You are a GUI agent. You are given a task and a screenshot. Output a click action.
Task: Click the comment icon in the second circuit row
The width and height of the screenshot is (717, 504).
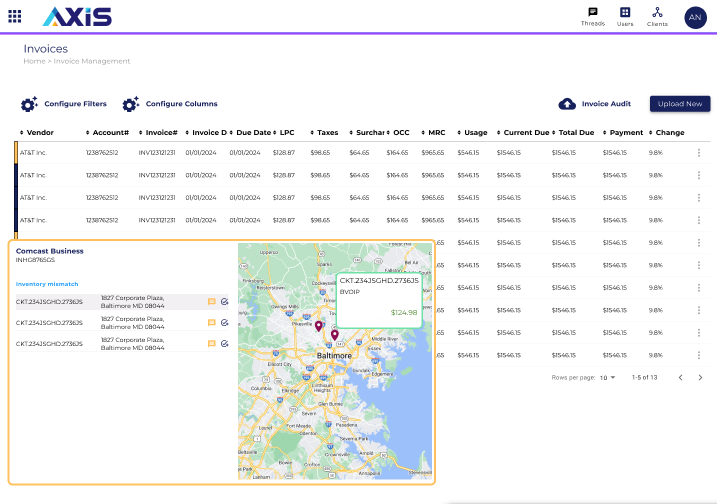[212, 323]
